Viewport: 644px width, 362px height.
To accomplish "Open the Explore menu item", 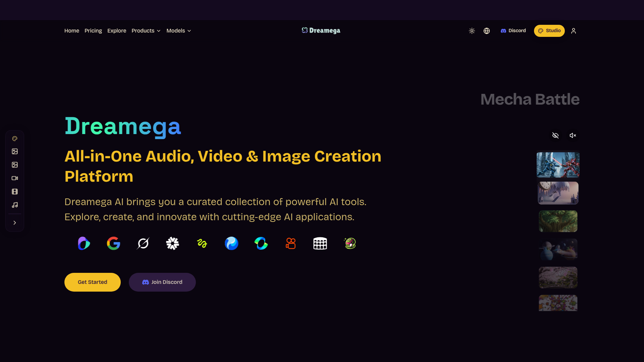I will coord(117,31).
